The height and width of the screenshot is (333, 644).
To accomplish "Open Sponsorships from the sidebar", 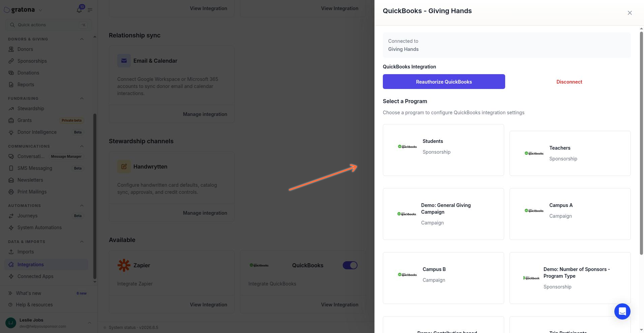I will [x=32, y=61].
